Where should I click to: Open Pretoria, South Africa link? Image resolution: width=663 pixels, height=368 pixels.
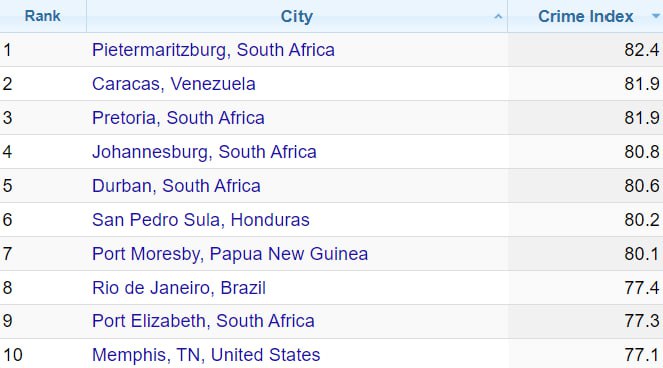pos(178,118)
